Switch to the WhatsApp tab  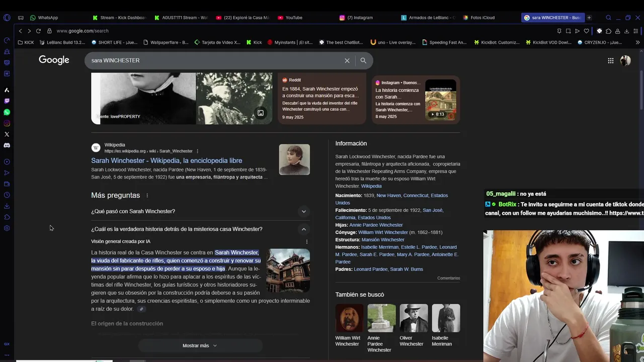44,18
